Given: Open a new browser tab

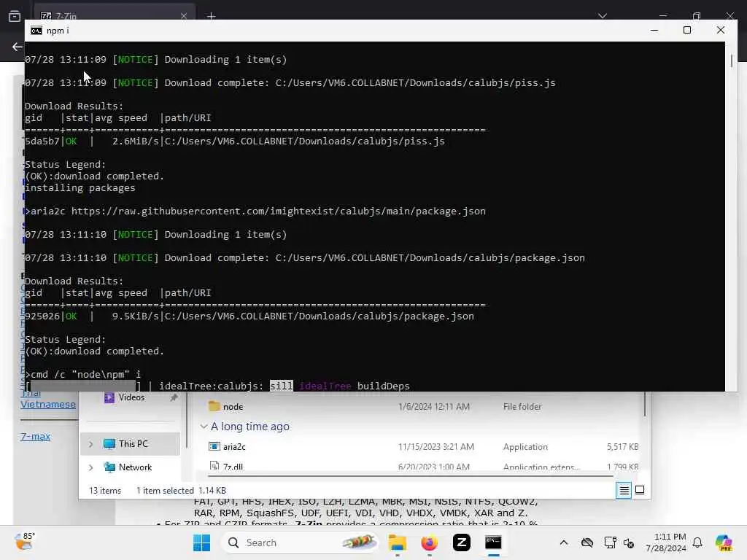Looking at the screenshot, I should pos(211,16).
